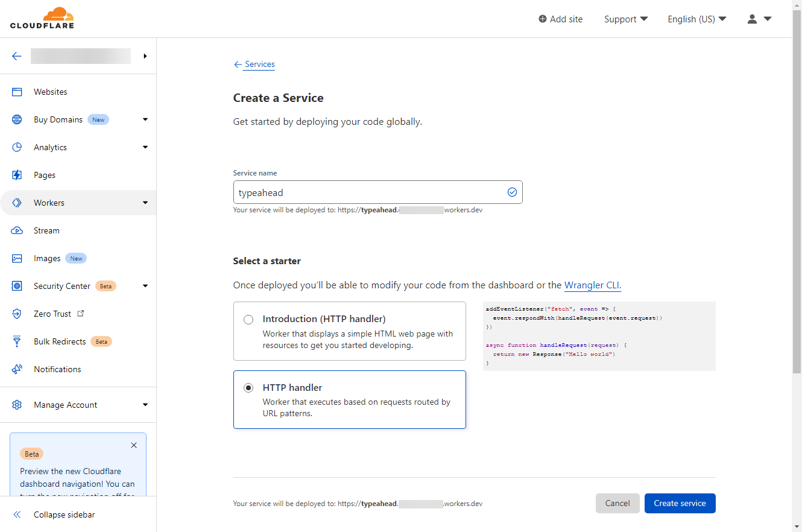
Task: Click the left arrow beside Services link
Action: (x=238, y=65)
